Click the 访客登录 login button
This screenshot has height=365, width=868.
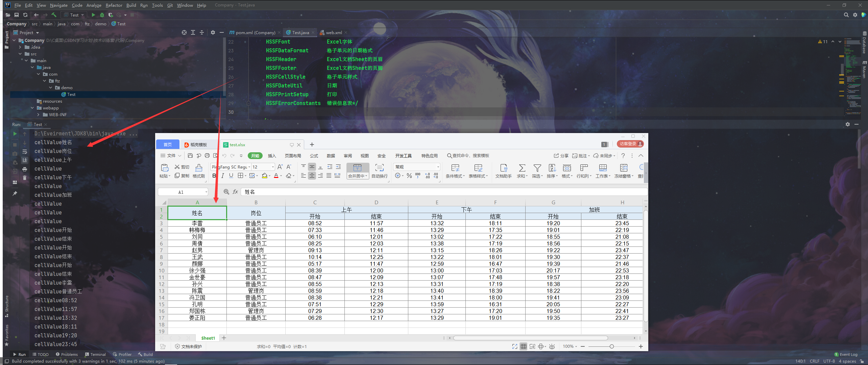[x=630, y=144]
